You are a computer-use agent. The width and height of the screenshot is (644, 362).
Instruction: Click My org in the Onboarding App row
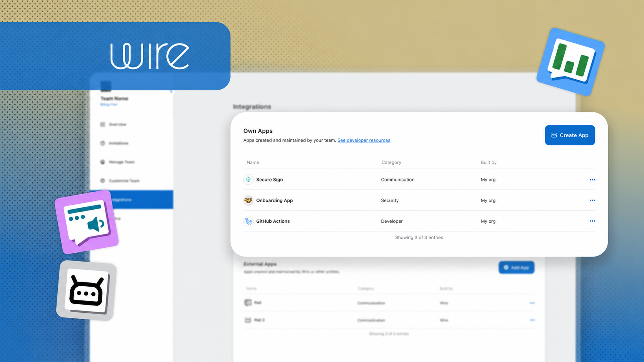pos(488,200)
